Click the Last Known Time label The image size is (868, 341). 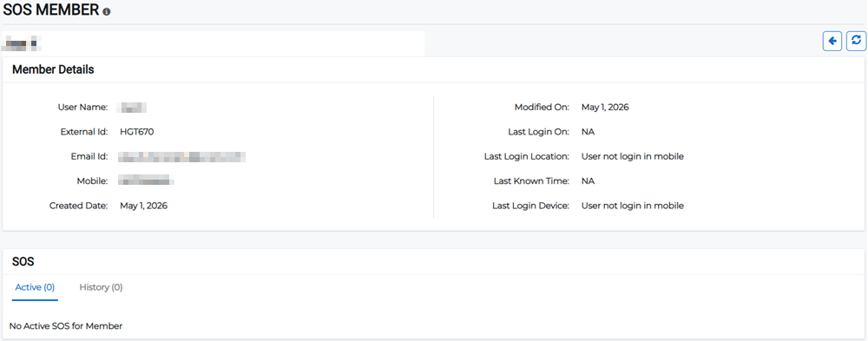[531, 181]
